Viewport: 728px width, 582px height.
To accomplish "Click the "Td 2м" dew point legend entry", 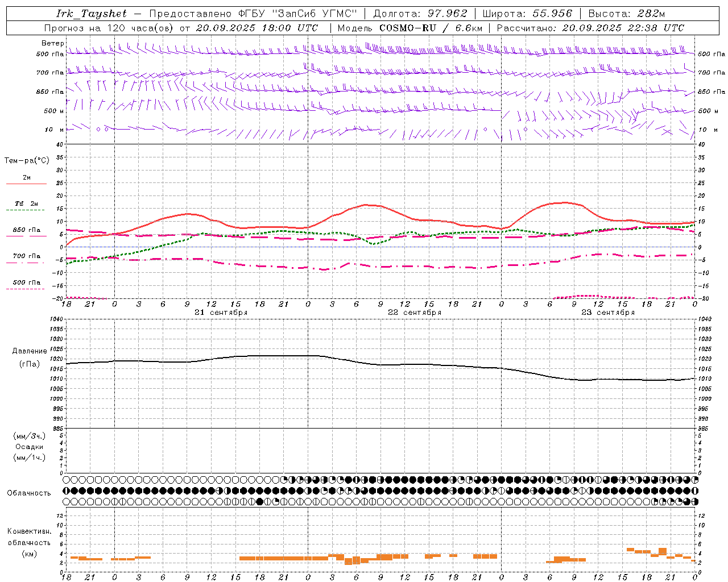I will click(x=27, y=203).
